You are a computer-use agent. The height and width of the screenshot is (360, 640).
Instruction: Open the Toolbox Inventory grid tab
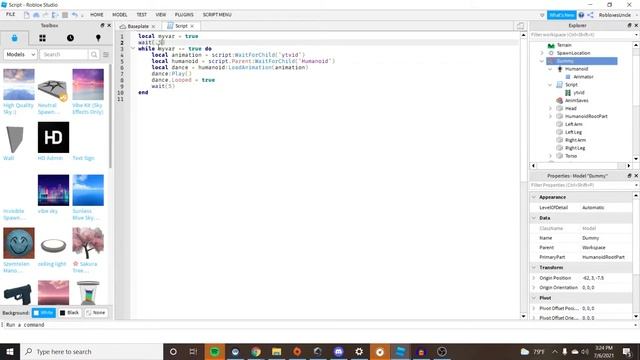point(42,38)
